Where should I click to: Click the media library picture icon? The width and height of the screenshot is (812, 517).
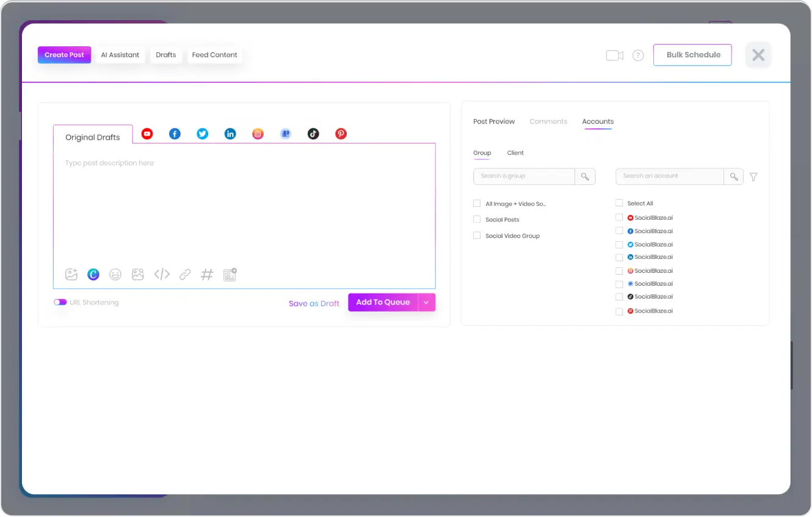[138, 275]
